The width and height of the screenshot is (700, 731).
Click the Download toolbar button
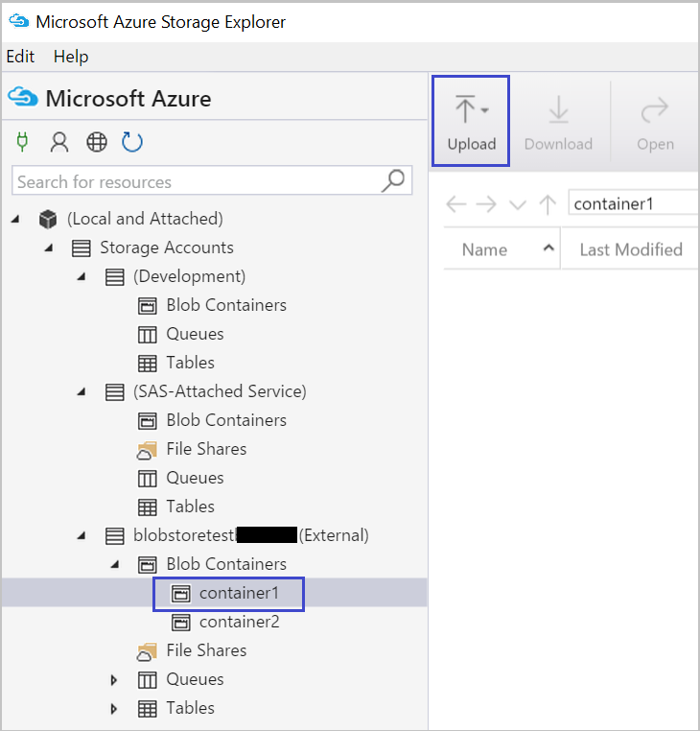click(x=558, y=122)
